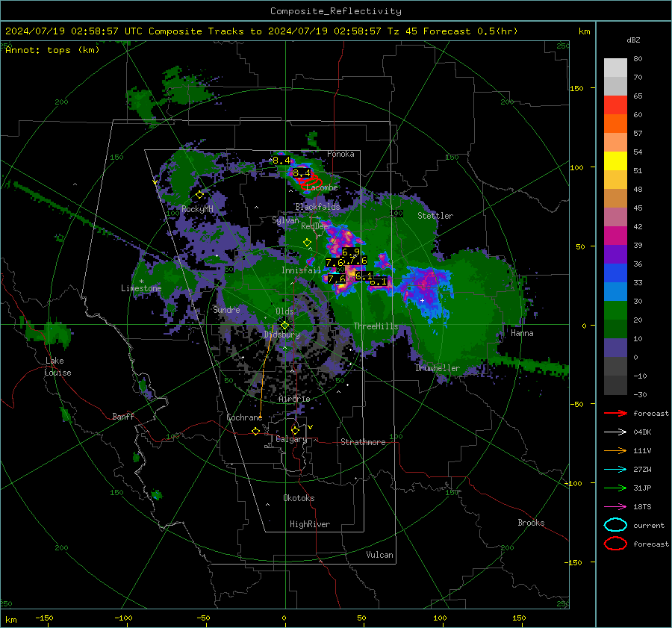Click the red forecast ellipse legend icon
The image size is (672, 628).
click(x=615, y=544)
